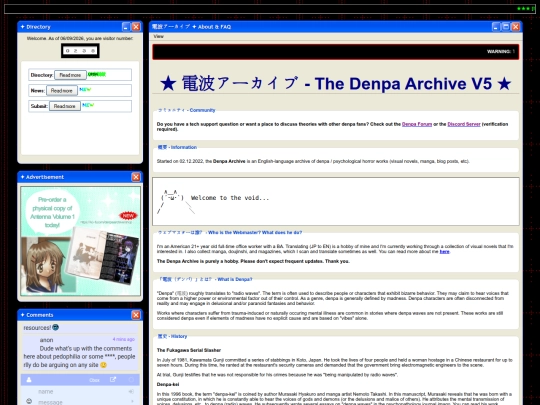Click the refresh circle icon in chat bar

[x=131, y=380]
